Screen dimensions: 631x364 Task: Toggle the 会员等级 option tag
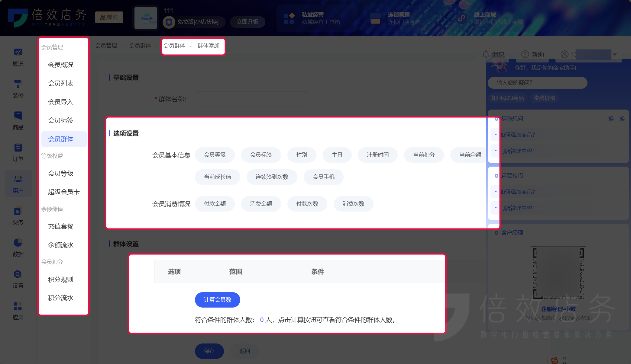pos(215,155)
